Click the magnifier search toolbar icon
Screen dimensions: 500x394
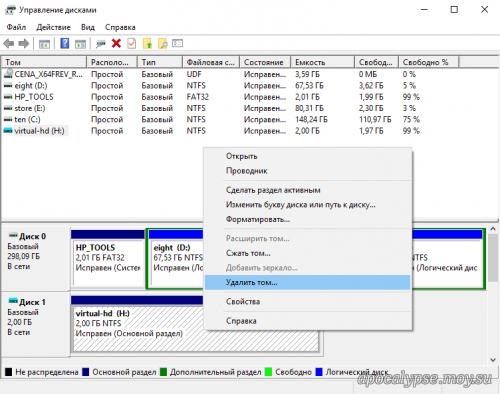(163, 43)
